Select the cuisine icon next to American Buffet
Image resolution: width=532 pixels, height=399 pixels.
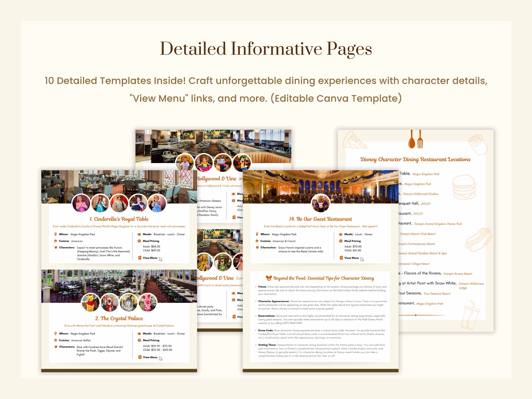point(56,340)
